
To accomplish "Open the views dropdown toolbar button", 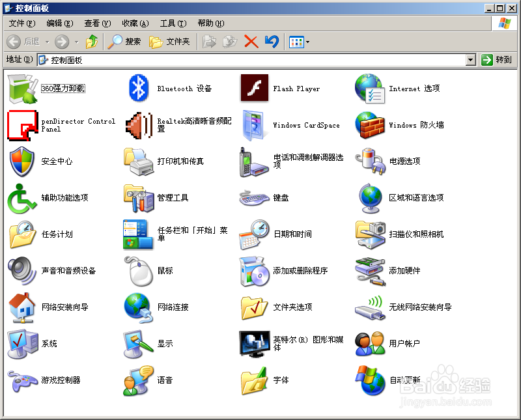I will point(299,42).
